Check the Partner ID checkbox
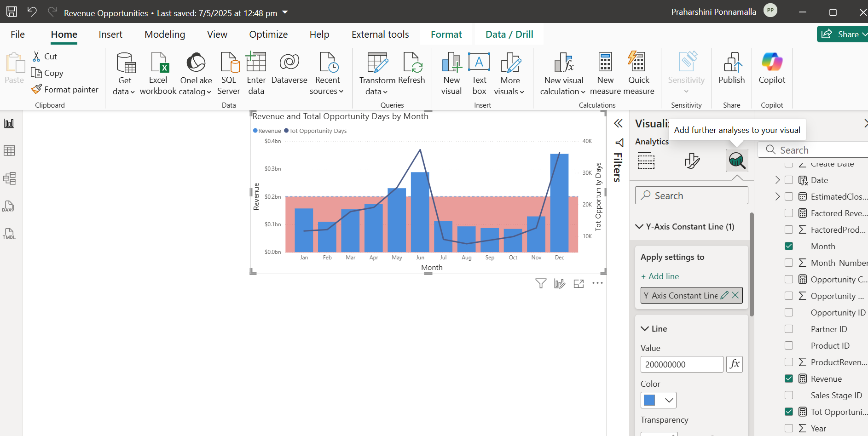 pos(789,329)
